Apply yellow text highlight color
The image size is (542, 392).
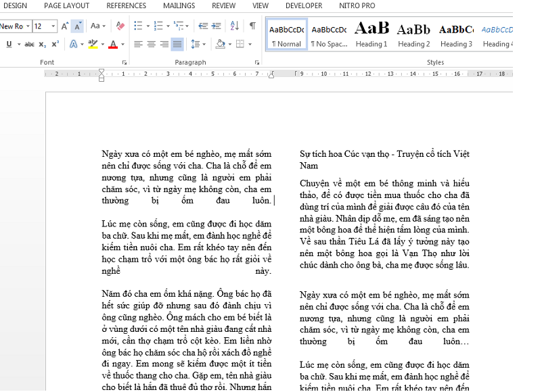tap(93, 44)
